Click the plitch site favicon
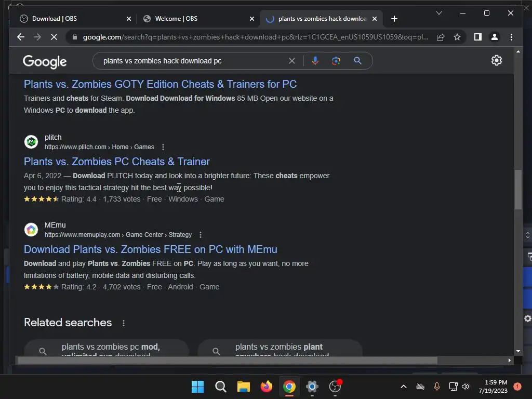532x399 pixels. [x=31, y=142]
